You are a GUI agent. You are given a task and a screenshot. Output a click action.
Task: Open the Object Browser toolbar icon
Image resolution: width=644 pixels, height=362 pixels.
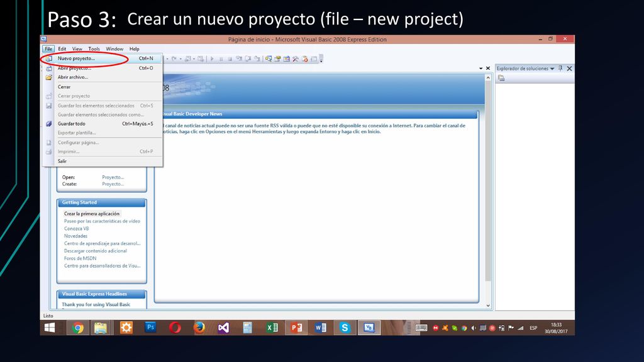pyautogui.click(x=287, y=58)
